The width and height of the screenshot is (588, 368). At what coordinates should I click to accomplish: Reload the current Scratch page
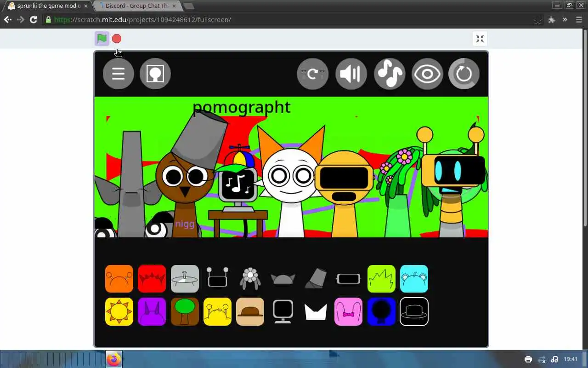[x=33, y=20]
